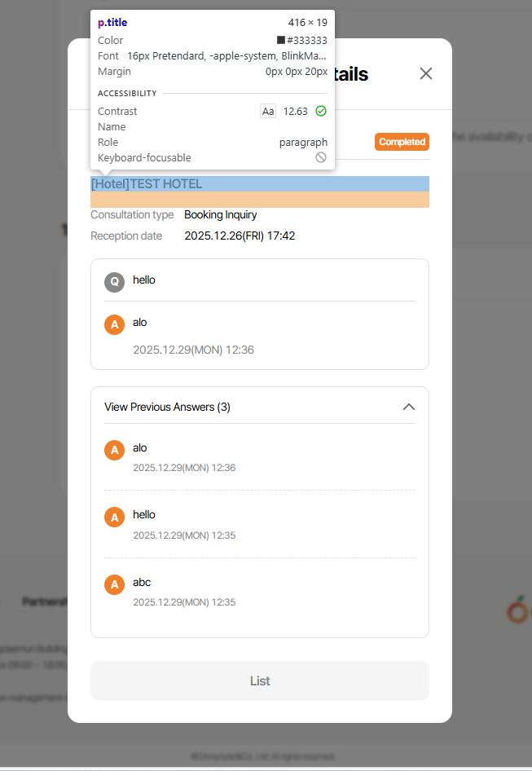The height and width of the screenshot is (771, 532).
Task: Click the timestamp 2025.12.29(MON) 12:35 under hello
Action: 184,535
